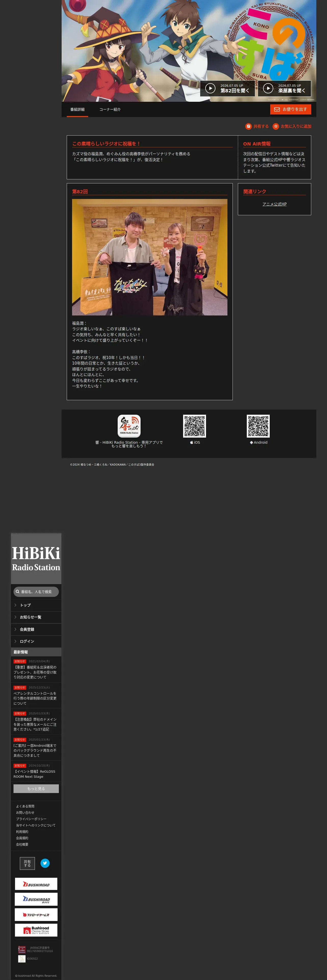
Task: Open the 第82回 episode photo
Action: pyautogui.click(x=149, y=257)
